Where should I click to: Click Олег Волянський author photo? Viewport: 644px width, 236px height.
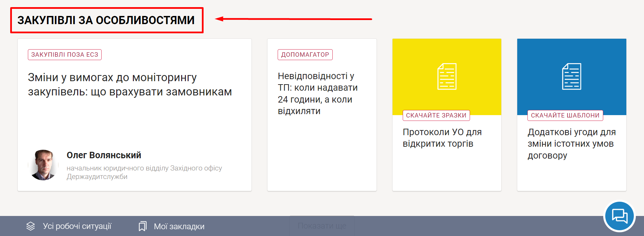coord(43,165)
